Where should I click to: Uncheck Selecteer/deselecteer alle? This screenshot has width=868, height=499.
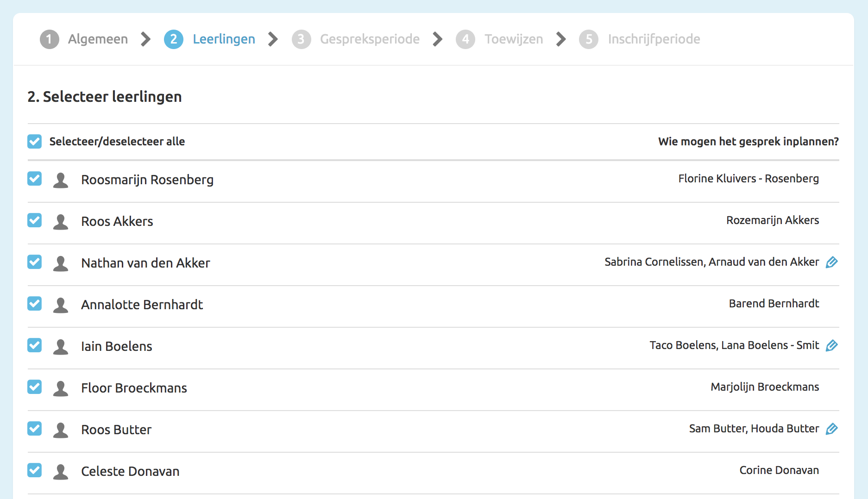(34, 141)
